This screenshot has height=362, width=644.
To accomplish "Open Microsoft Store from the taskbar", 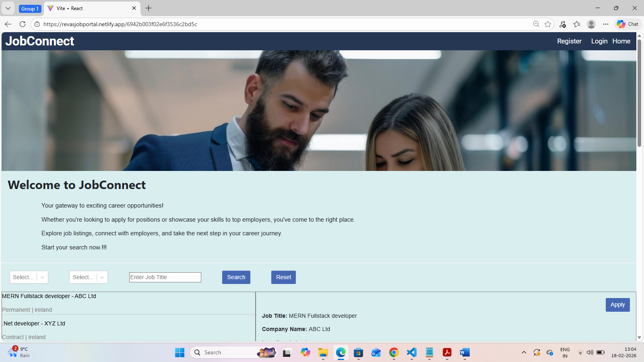I will coord(358,352).
